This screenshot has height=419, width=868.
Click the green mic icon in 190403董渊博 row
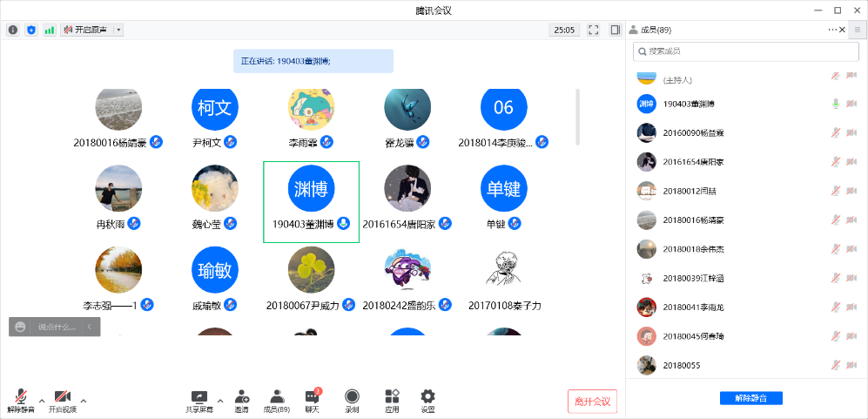point(836,104)
